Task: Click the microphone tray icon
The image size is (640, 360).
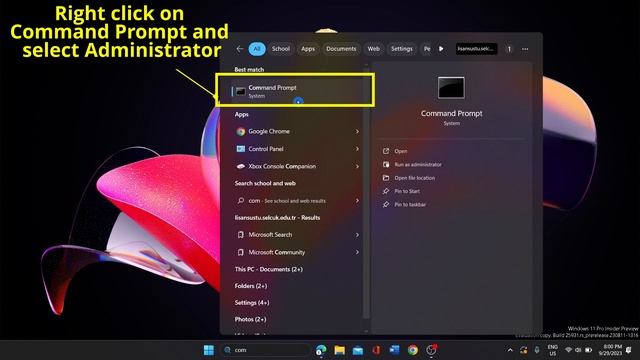Action: click(x=537, y=350)
